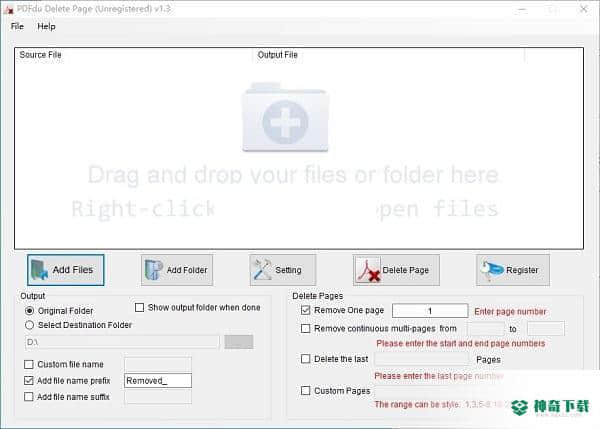Image resolution: width=600 pixels, height=429 pixels.
Task: Uncheck Add file name prefix
Action: (29, 380)
